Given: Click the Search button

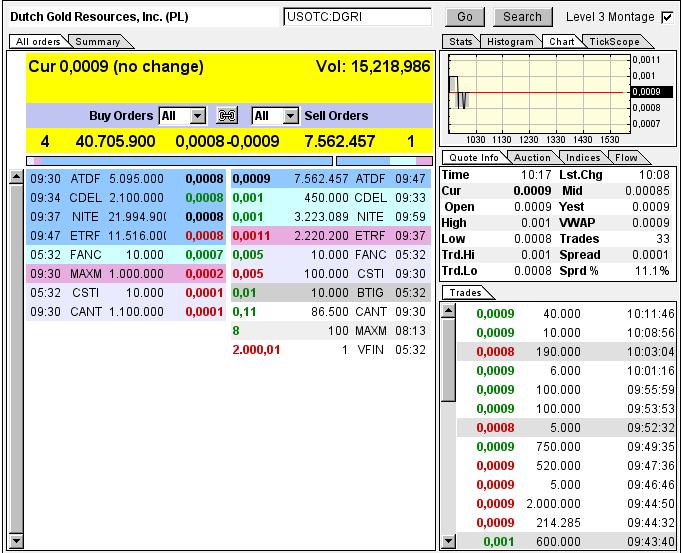Looking at the screenshot, I should click(522, 17).
